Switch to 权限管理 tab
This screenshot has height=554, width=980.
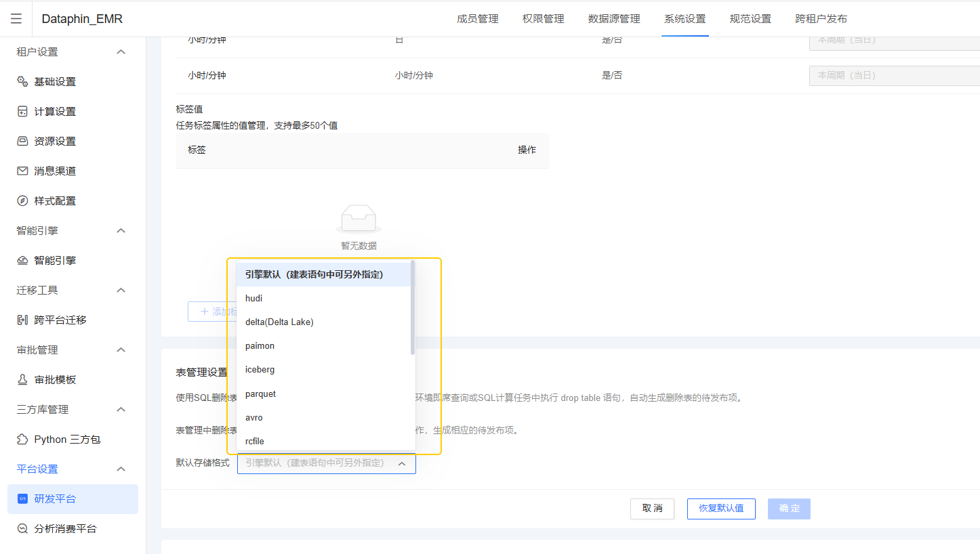tap(544, 19)
